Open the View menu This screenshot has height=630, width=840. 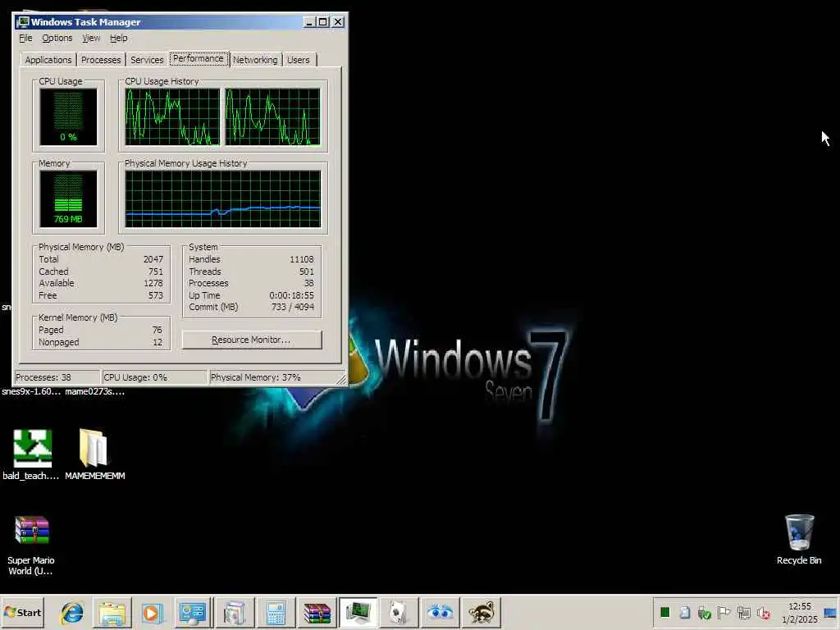click(x=90, y=38)
